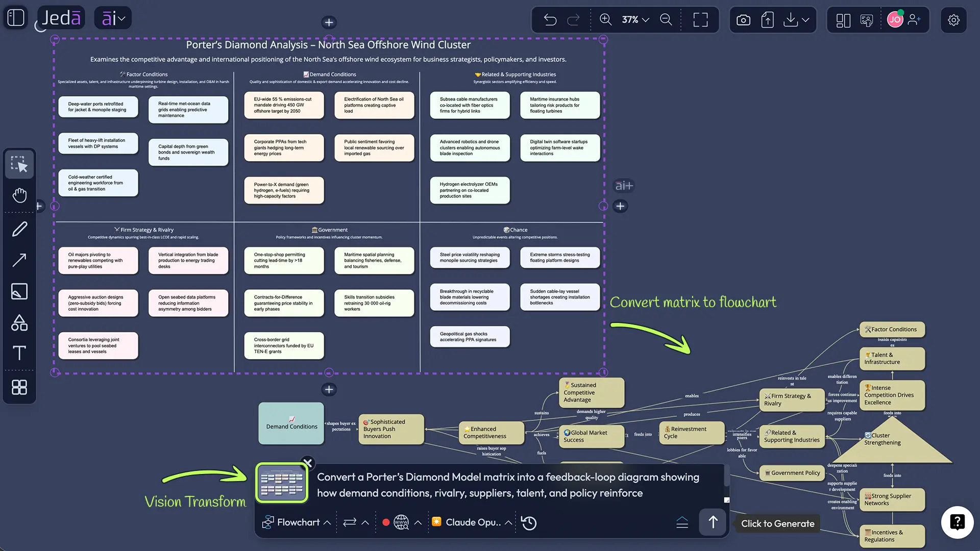This screenshot has width=980, height=551.
Task: Click the ai+ button beside frame
Action: (x=624, y=186)
